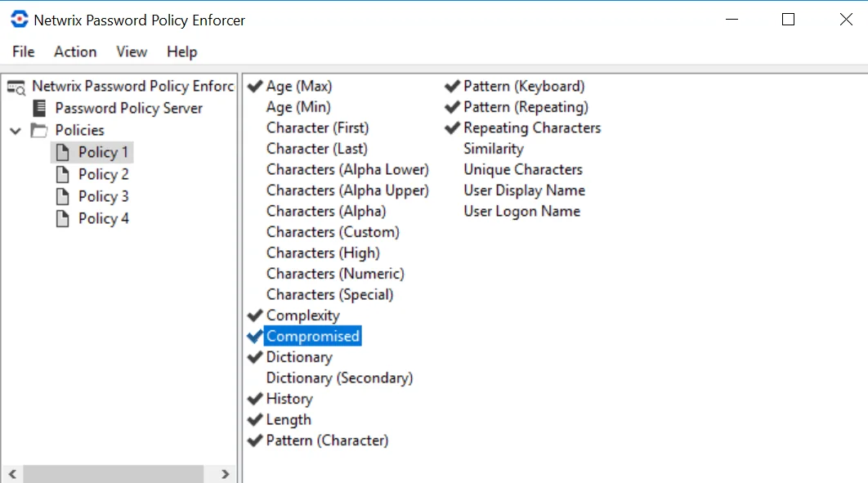
Task: Select the Characters (Special) rule
Action: tap(330, 294)
